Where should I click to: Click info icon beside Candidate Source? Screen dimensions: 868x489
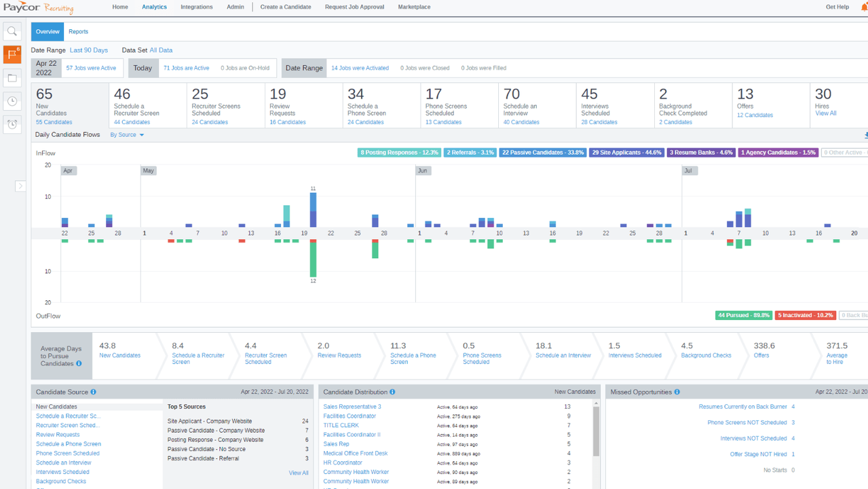94,392
